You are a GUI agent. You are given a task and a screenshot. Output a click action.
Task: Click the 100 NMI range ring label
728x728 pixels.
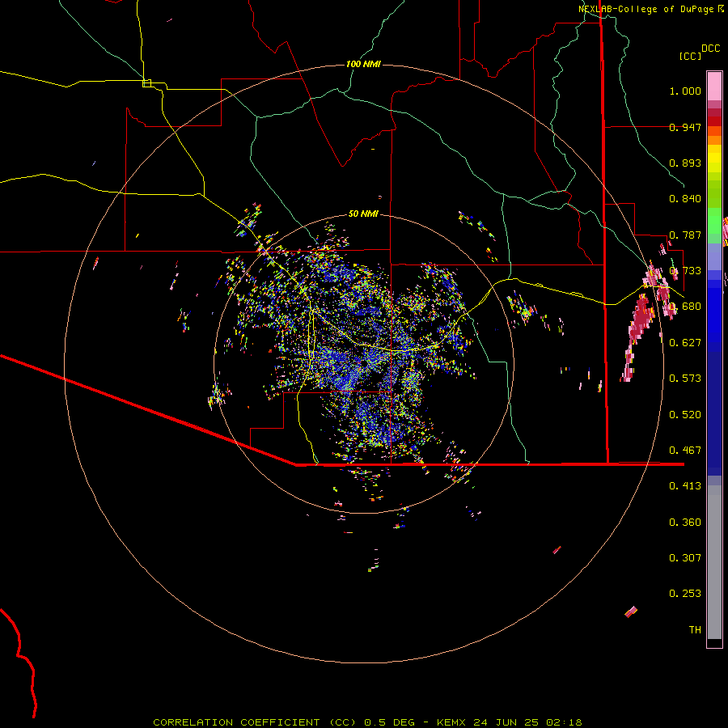tap(363, 64)
